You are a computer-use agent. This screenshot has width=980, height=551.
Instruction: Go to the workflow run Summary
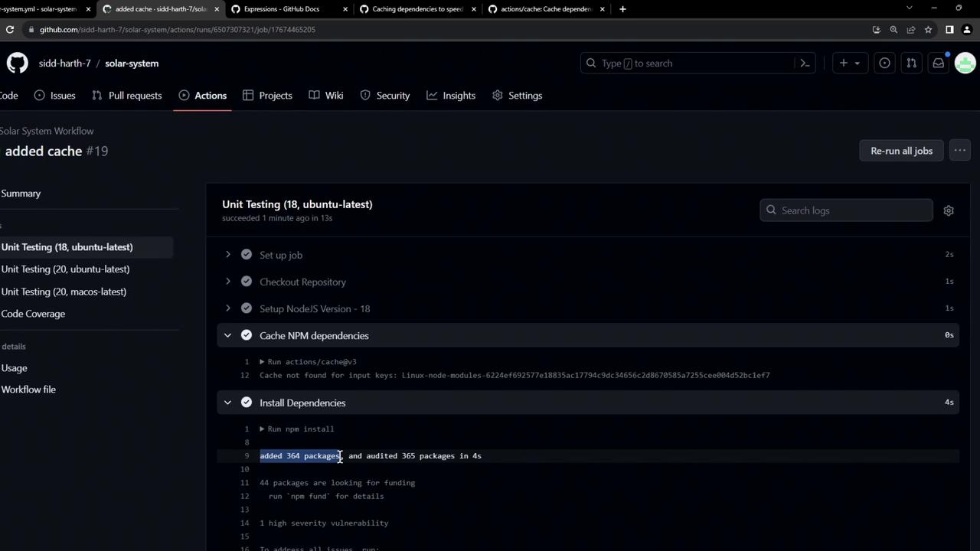click(x=21, y=194)
